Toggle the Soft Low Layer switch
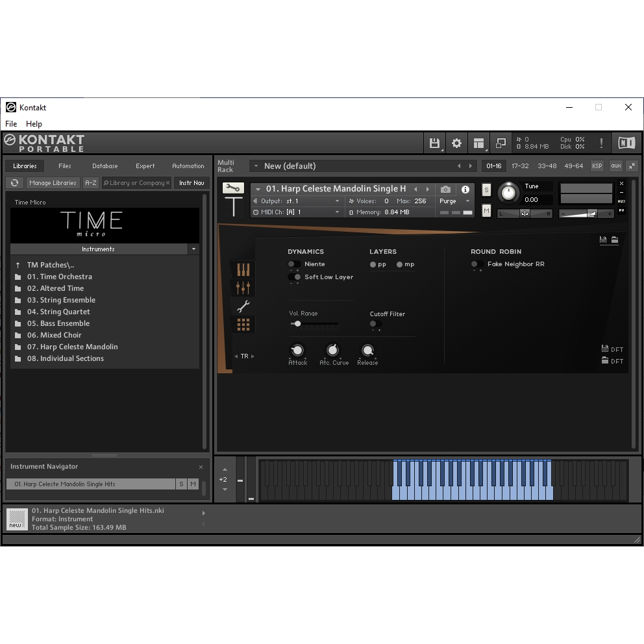Image resolution: width=644 pixels, height=644 pixels. click(294, 277)
